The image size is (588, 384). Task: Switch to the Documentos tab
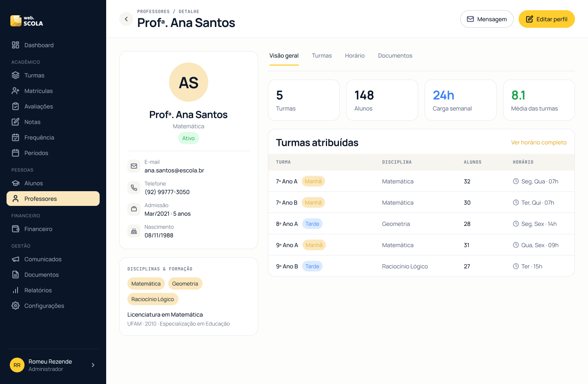395,56
